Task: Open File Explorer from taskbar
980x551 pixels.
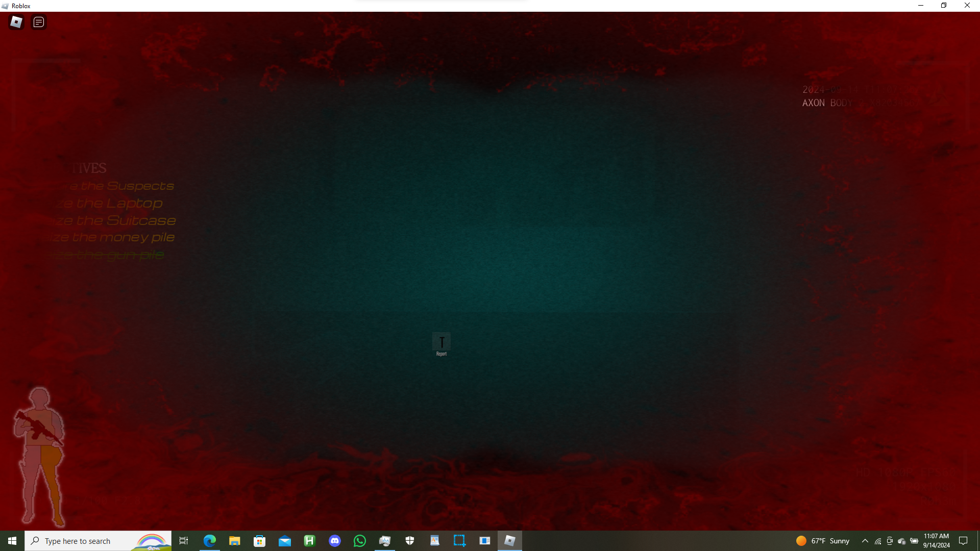Action: click(234, 541)
